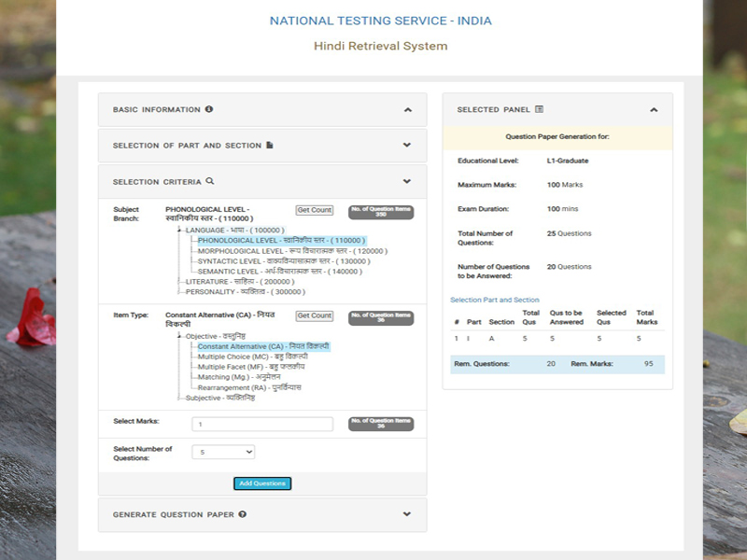
Task: Click the Selected Qus column header
Action: pyautogui.click(x=612, y=317)
